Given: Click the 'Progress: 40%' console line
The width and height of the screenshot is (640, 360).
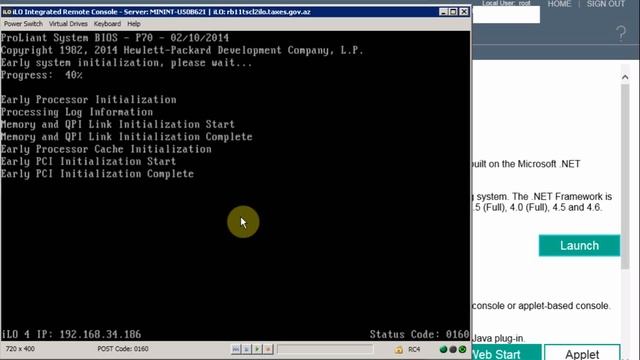Looking at the screenshot, I should click(42, 76).
